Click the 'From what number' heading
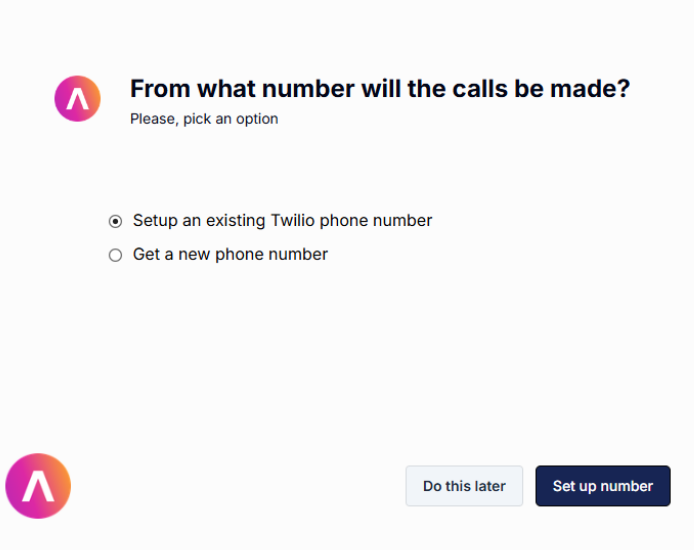694x550 pixels. 380,88
